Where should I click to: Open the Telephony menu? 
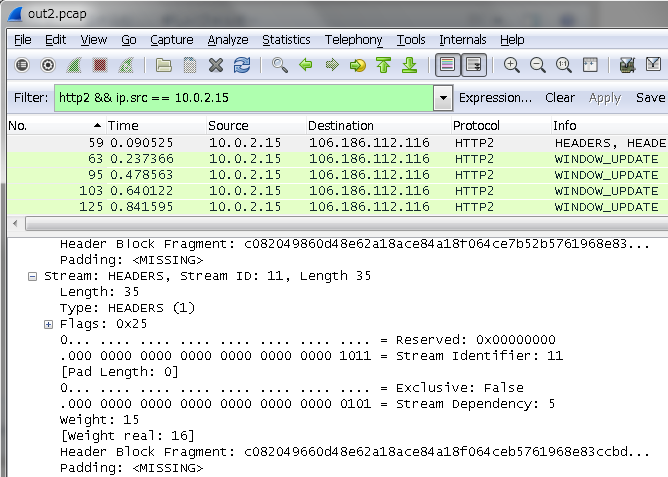click(x=354, y=40)
